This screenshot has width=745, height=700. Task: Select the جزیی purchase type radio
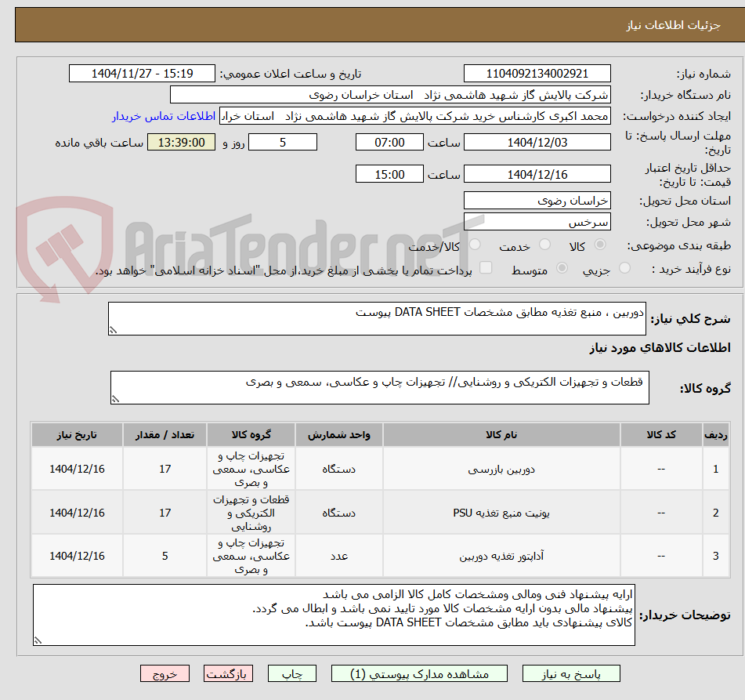(x=625, y=268)
